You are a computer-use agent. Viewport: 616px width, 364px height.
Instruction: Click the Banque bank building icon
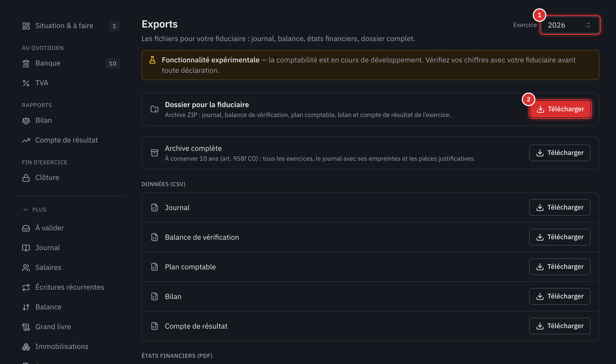tap(26, 63)
